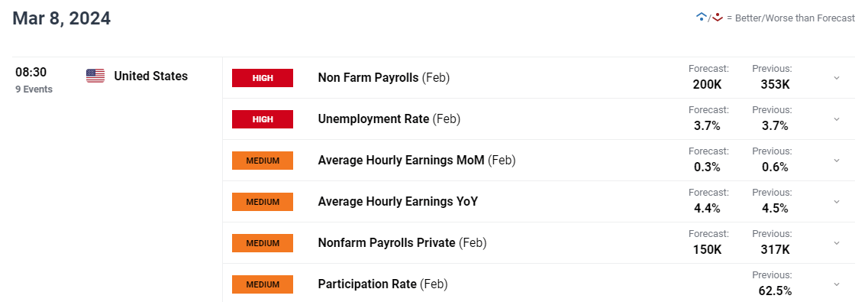Select the United States country label
This screenshot has width=868, height=302.
point(150,76)
